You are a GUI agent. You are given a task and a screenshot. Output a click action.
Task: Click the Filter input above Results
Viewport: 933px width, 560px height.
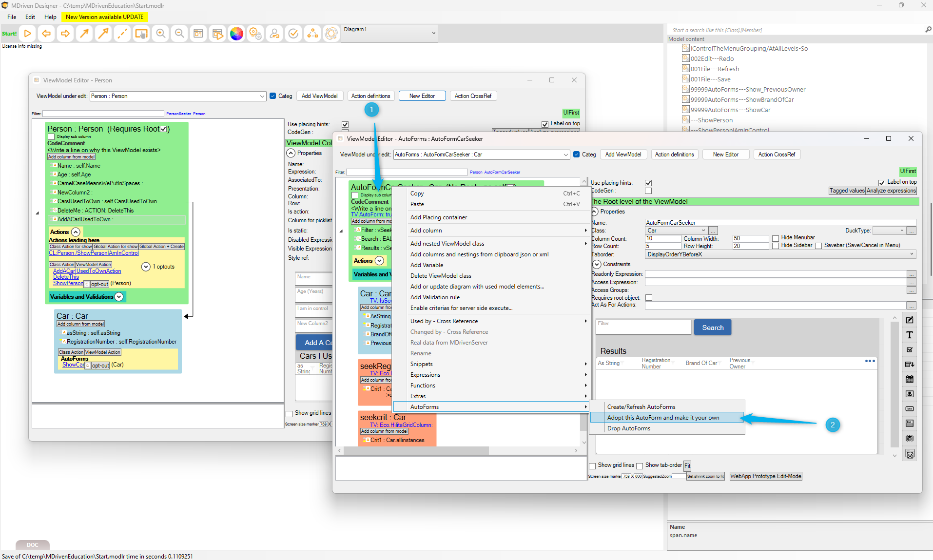point(643,327)
